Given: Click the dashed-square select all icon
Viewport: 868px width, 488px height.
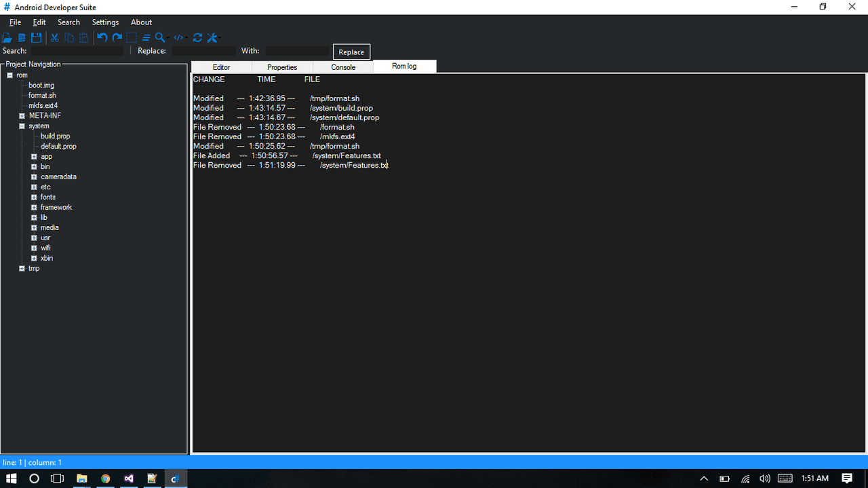Looking at the screenshot, I should tap(132, 38).
